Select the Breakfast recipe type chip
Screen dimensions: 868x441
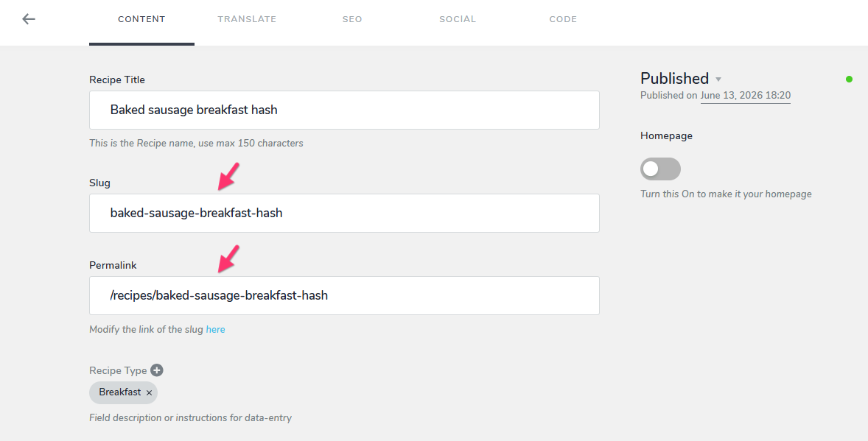click(x=120, y=392)
